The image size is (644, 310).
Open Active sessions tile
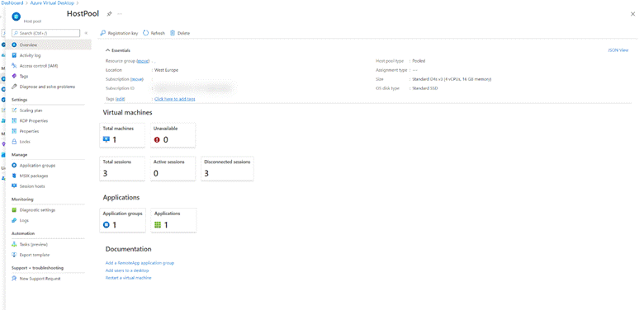[173, 168]
